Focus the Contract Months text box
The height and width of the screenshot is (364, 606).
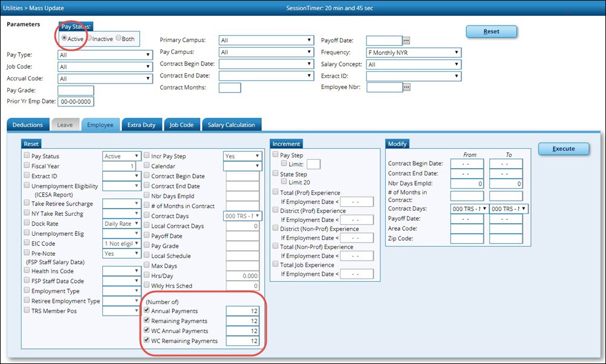tap(229, 88)
